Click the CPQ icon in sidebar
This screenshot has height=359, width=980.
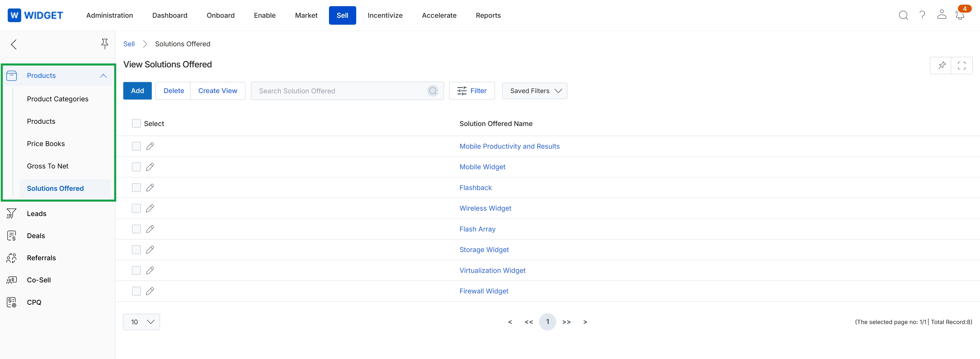coord(11,302)
